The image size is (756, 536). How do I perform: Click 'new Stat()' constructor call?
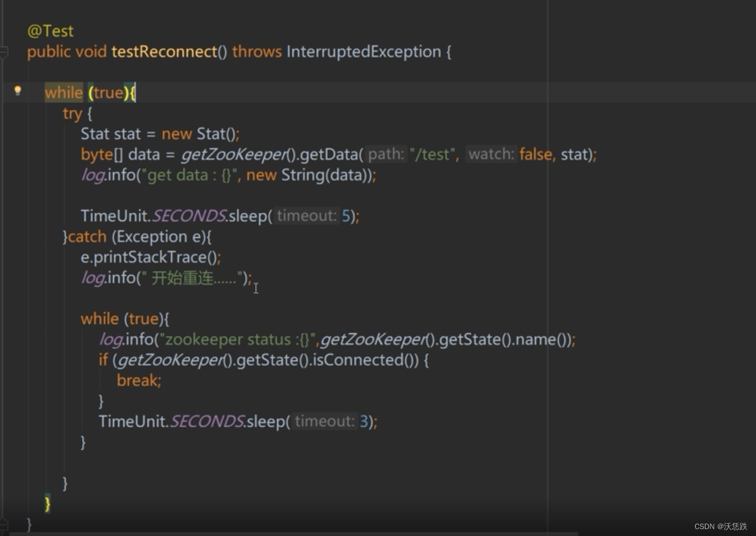click(x=199, y=134)
